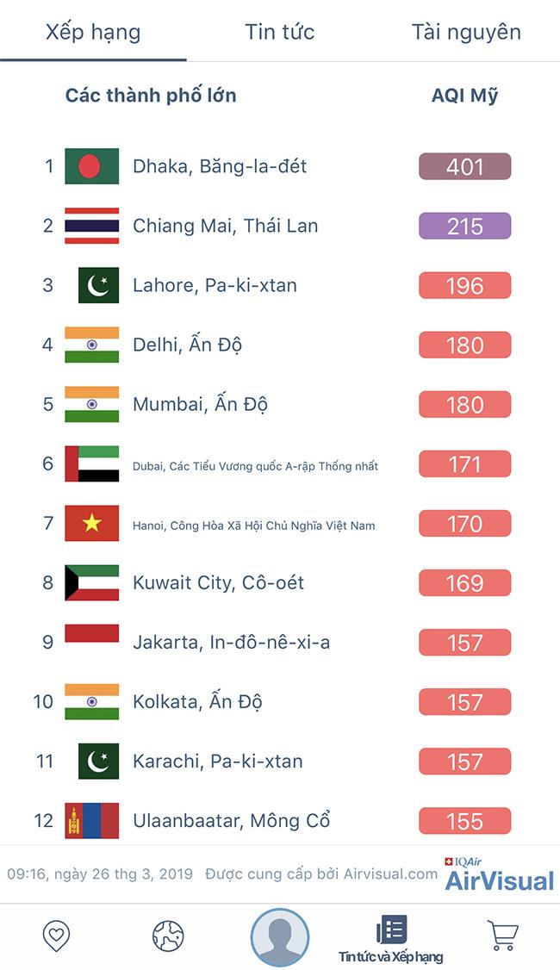Image resolution: width=560 pixels, height=970 pixels.
Task: Open the Tài nguyên tab
Action: tap(466, 33)
